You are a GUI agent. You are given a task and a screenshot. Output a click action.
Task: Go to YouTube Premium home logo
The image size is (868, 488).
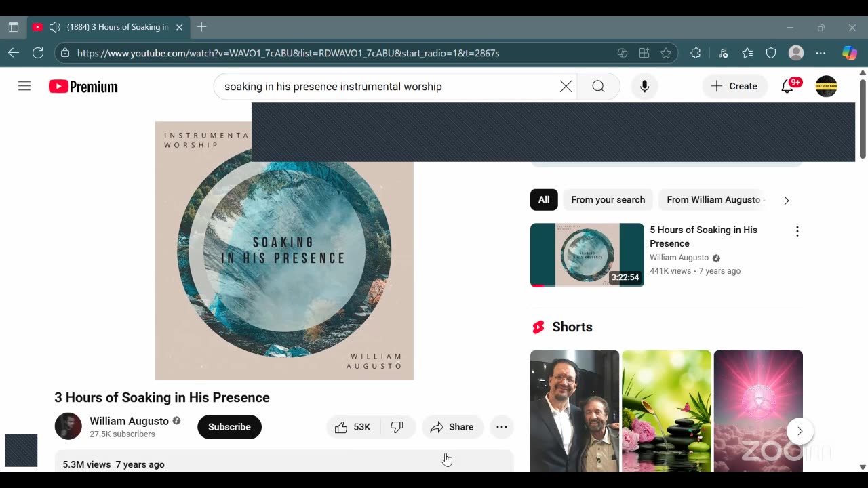(83, 86)
